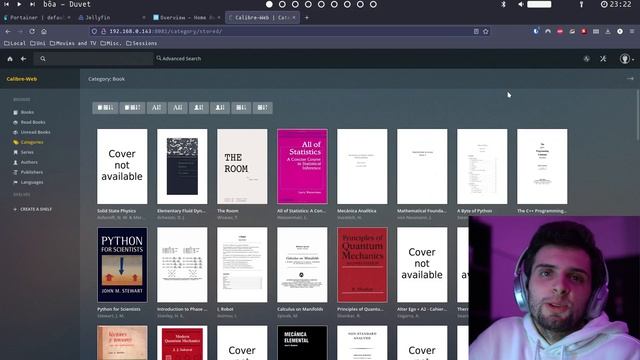Open the Movies and TV bookmarks folder
The height and width of the screenshot is (360, 640).
(x=73, y=43)
